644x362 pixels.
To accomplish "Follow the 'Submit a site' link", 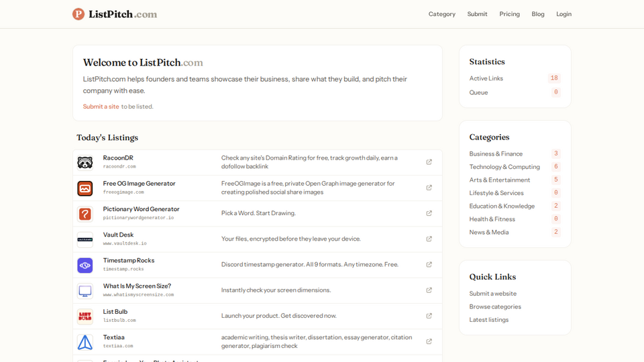I will click(x=101, y=107).
